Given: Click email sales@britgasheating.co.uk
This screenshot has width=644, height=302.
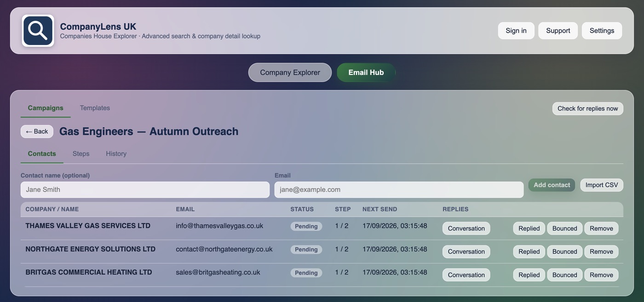Looking at the screenshot, I should click(218, 272).
